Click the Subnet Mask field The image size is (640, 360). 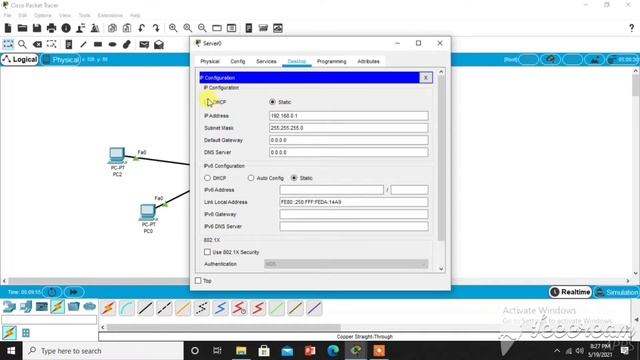click(x=349, y=128)
